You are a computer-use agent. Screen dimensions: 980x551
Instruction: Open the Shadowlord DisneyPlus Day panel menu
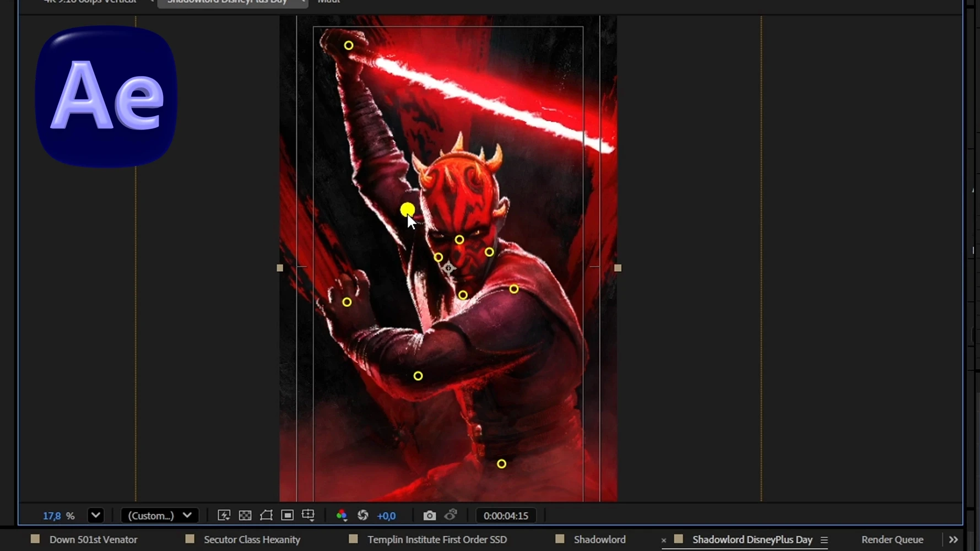click(824, 540)
